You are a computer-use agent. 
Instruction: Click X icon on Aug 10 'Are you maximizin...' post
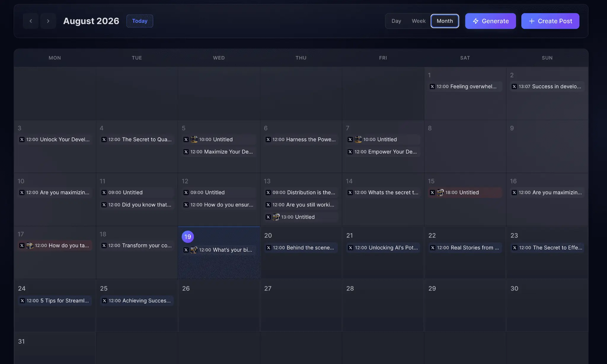pos(22,193)
